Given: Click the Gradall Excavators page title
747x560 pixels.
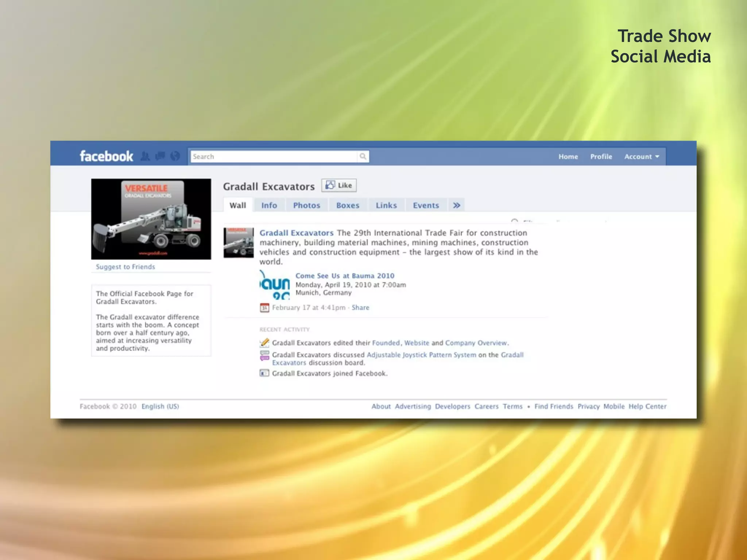Looking at the screenshot, I should pyautogui.click(x=269, y=186).
